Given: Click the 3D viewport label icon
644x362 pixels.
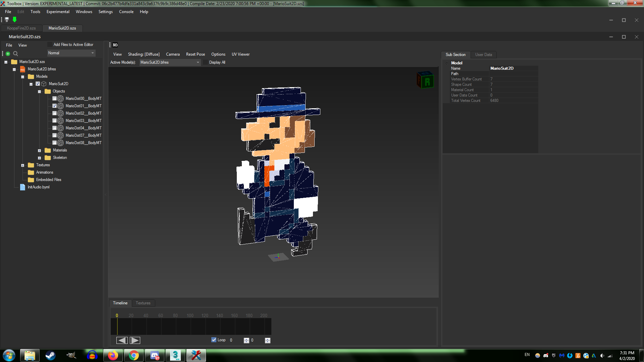Looking at the screenshot, I should [x=115, y=45].
